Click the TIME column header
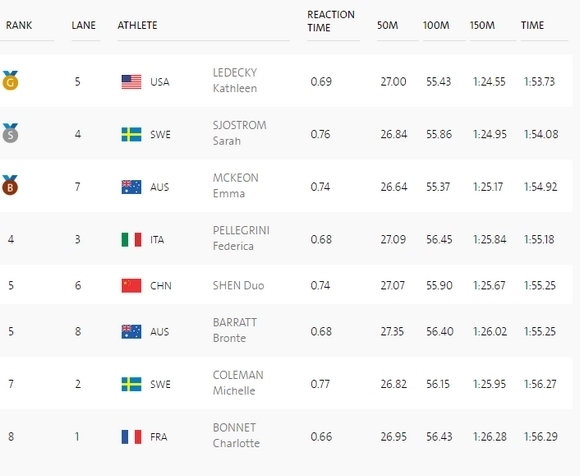 [532, 25]
